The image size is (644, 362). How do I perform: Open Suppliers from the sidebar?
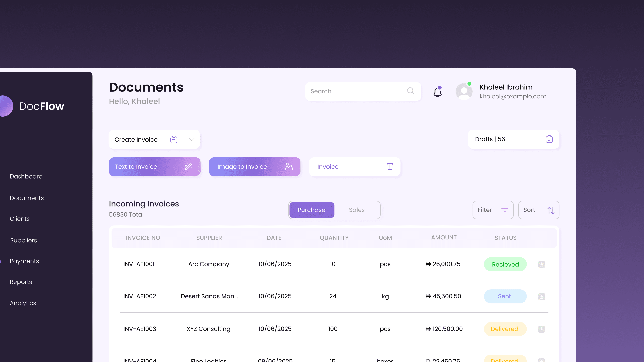point(24,240)
